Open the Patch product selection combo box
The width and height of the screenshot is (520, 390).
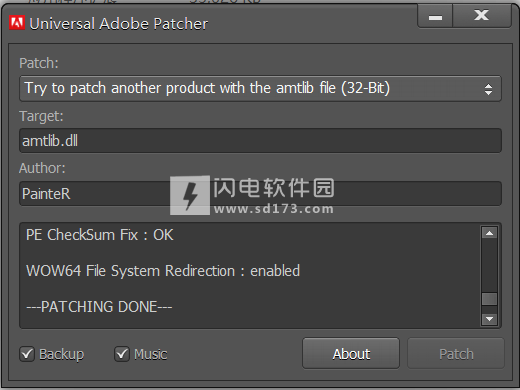260,89
